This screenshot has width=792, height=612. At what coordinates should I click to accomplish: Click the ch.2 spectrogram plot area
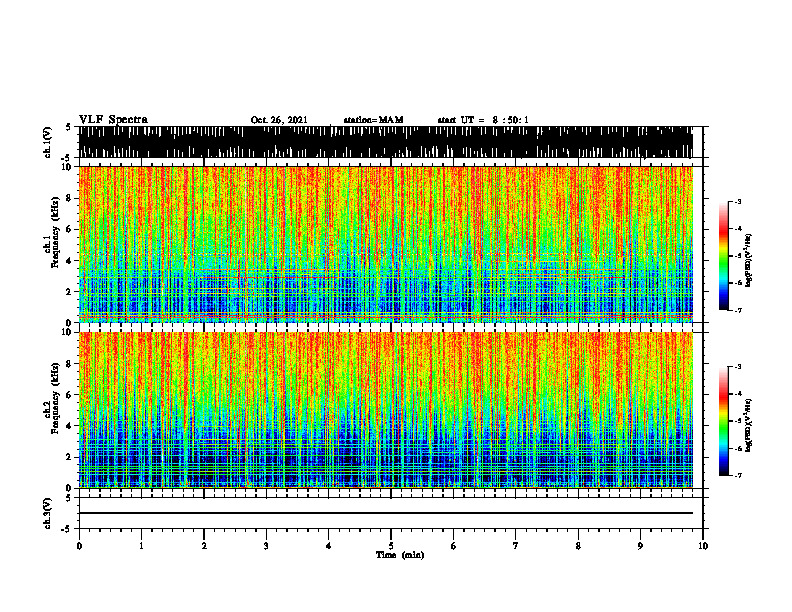(385, 410)
